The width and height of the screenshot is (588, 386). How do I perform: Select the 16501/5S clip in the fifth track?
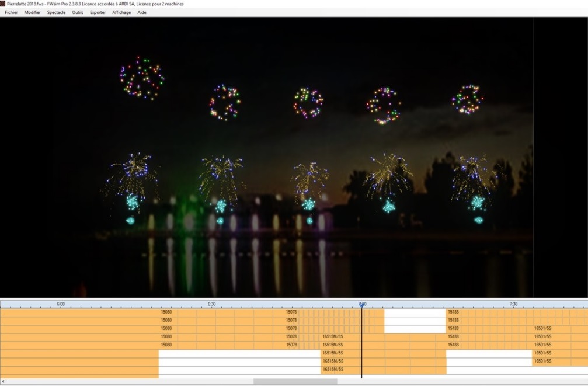click(542, 345)
